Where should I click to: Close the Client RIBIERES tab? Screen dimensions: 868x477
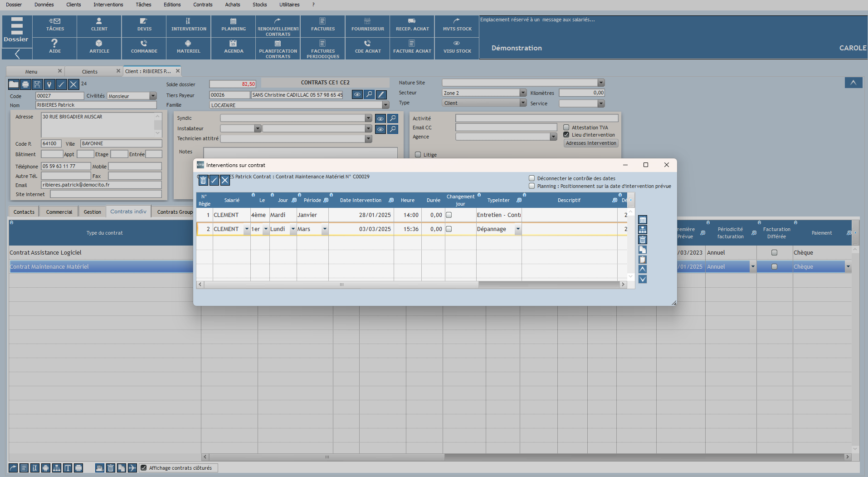[x=178, y=71]
